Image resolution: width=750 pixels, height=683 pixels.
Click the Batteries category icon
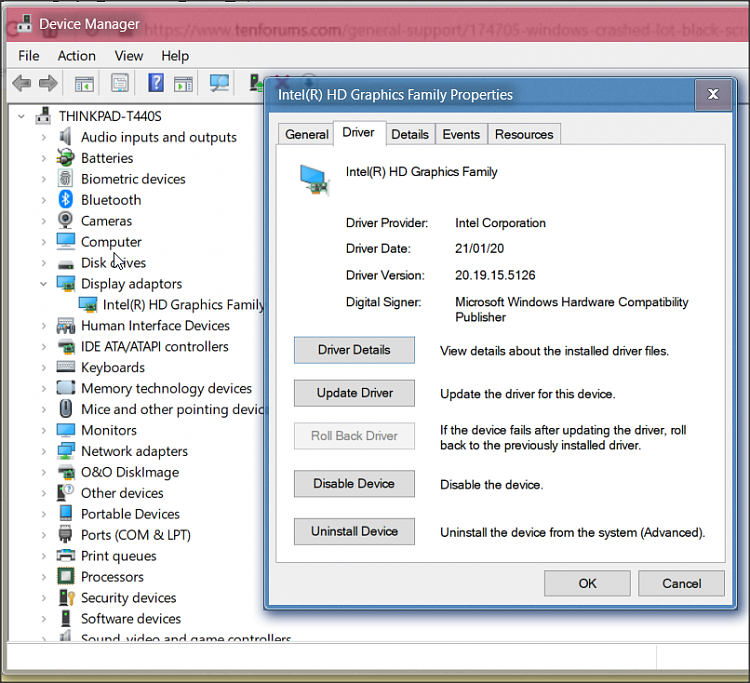click(66, 158)
